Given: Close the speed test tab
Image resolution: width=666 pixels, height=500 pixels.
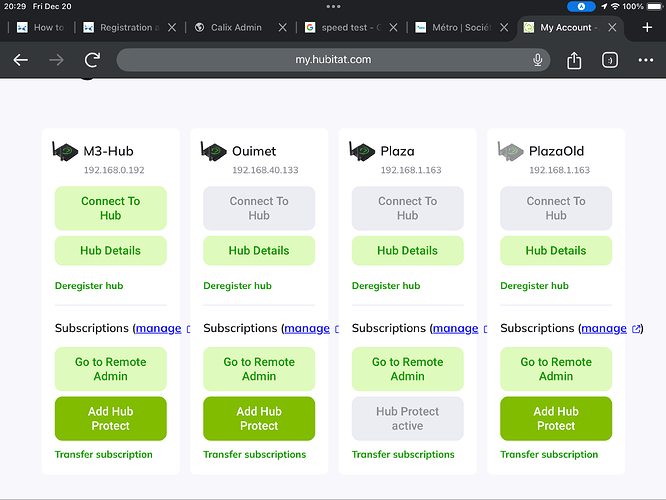Looking at the screenshot, I should (393, 28).
